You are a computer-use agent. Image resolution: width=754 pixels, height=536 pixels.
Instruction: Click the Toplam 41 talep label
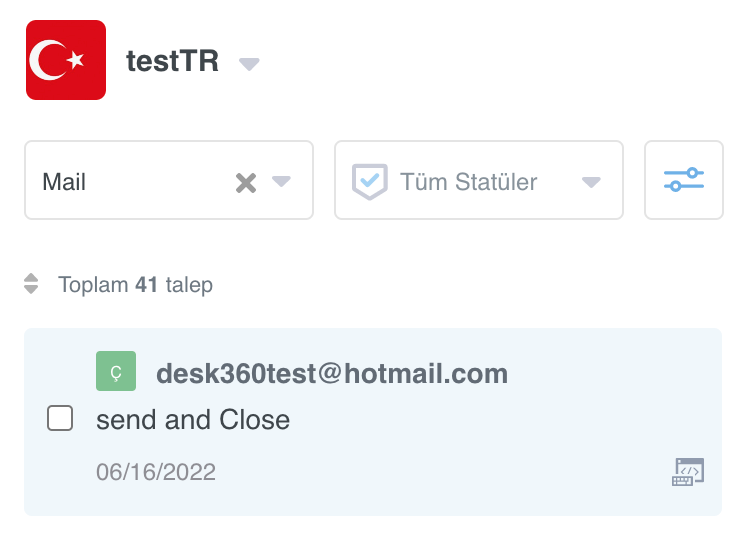point(135,285)
